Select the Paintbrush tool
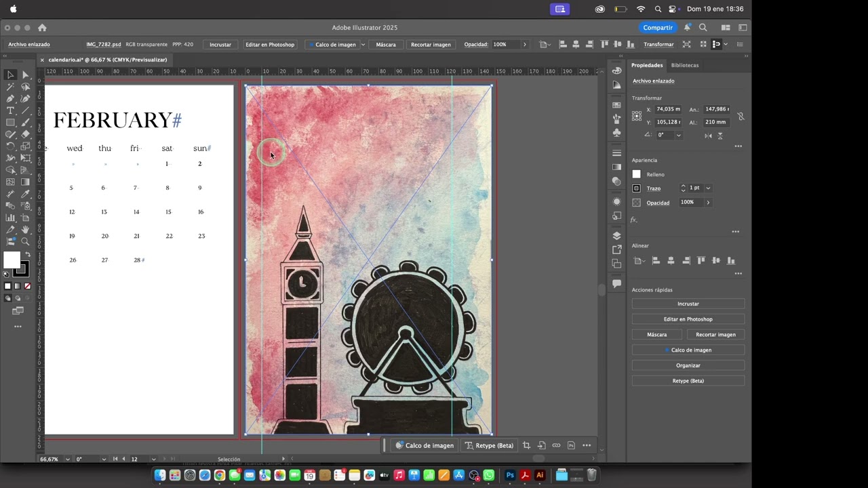The image size is (868, 488). click(25, 123)
